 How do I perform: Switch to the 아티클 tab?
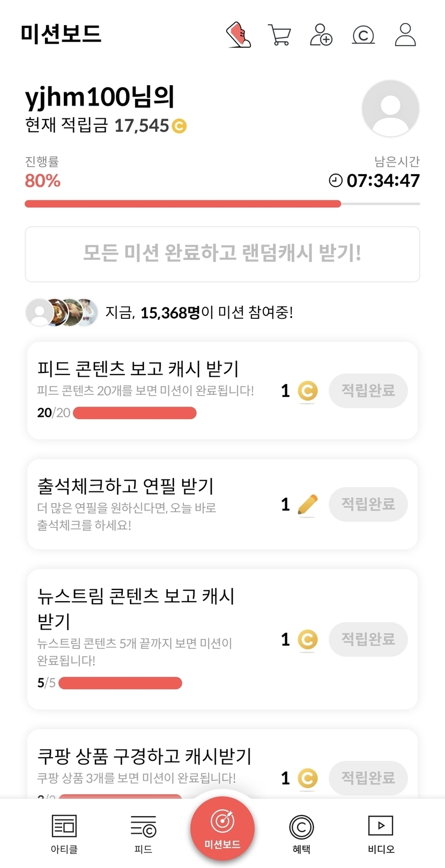point(64,833)
